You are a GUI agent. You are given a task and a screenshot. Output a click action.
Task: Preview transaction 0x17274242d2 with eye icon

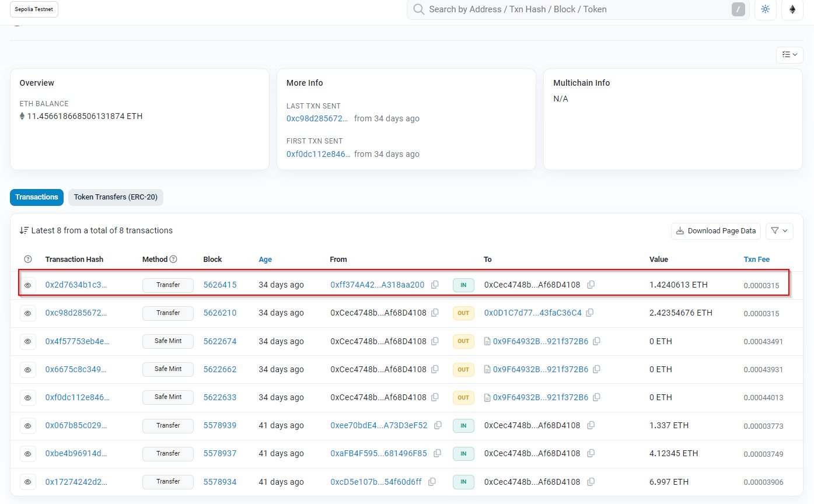click(x=28, y=482)
